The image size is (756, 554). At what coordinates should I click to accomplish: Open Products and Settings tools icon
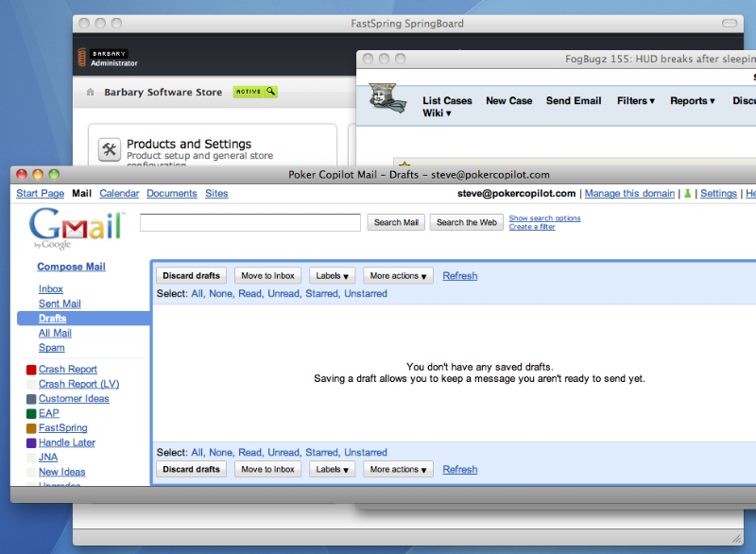coord(110,149)
